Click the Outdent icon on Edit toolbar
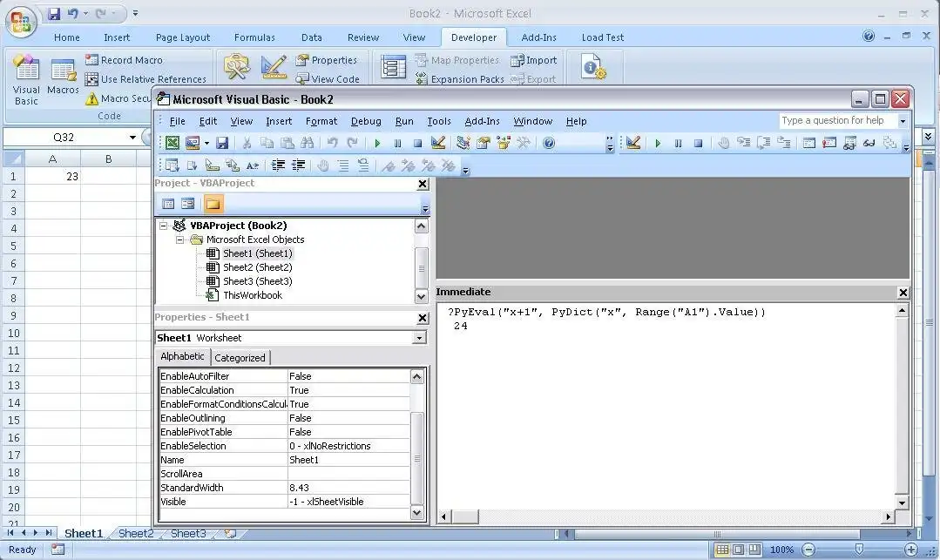The height and width of the screenshot is (560, 940). [298, 165]
